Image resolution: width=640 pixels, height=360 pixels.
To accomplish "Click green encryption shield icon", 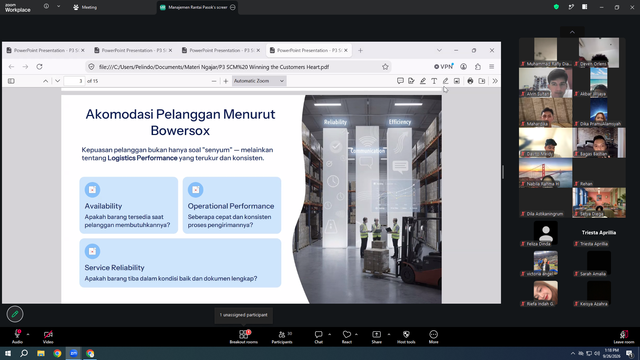I will 556,7.
